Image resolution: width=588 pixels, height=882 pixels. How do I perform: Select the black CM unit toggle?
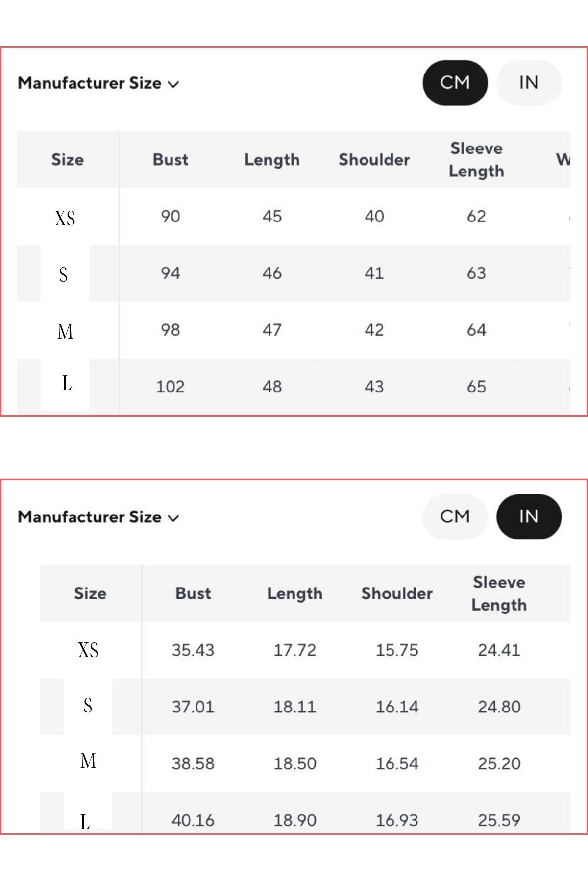pyautogui.click(x=455, y=83)
